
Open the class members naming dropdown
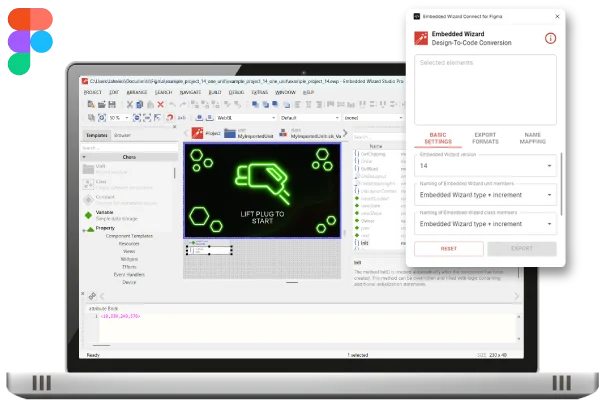[486, 224]
